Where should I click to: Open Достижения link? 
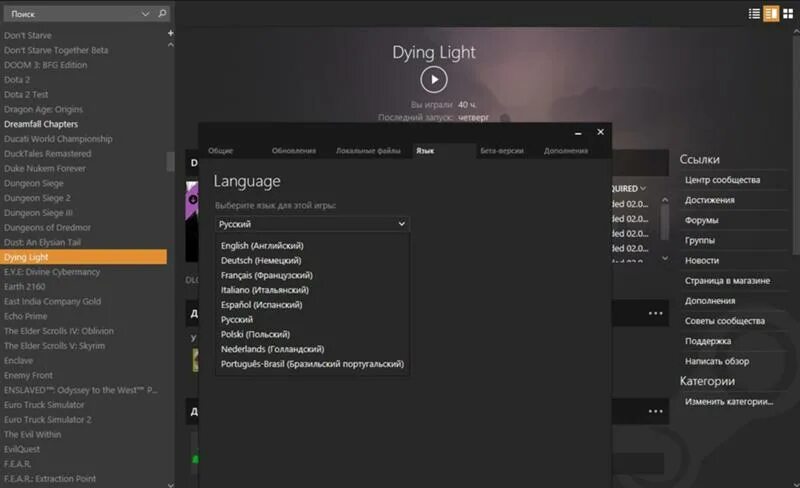coord(710,200)
